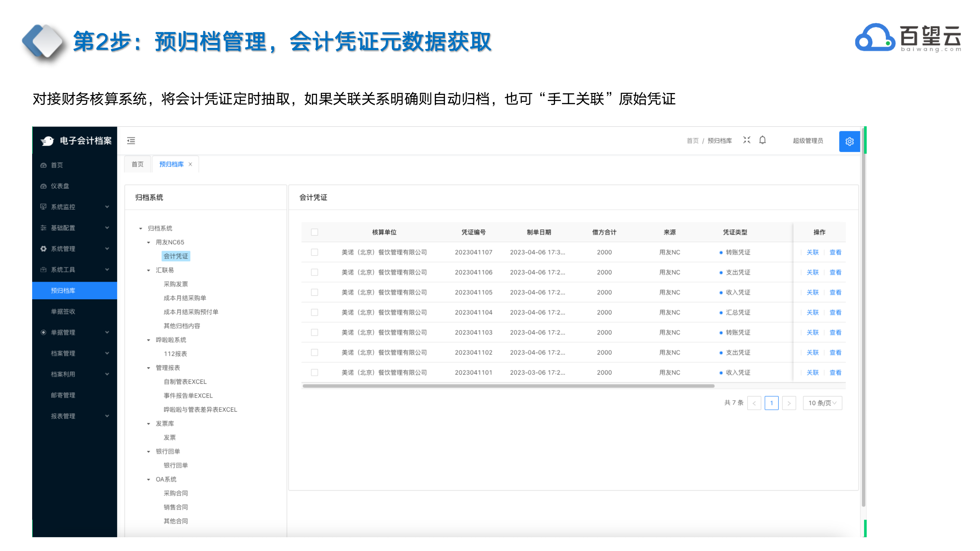Screen dimensions: 980x551
Task: Click the 电子会计档案 bird logo
Action: pyautogui.click(x=48, y=141)
